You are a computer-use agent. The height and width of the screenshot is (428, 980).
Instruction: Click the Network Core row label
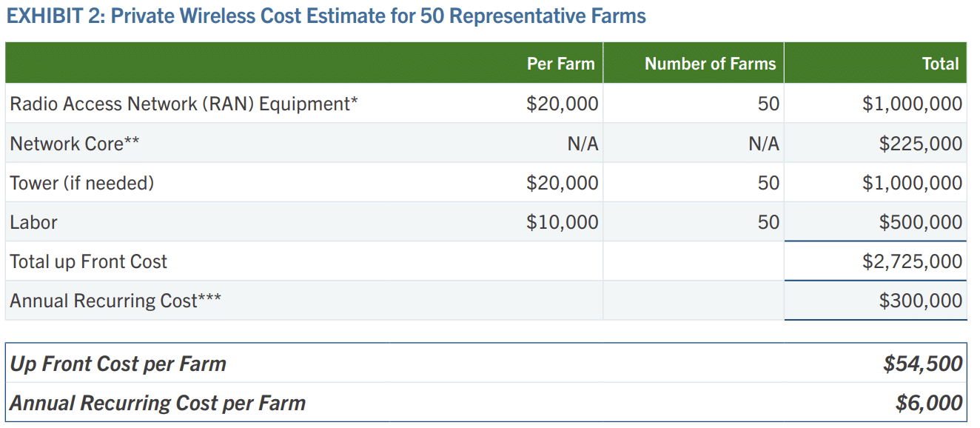tap(74, 144)
